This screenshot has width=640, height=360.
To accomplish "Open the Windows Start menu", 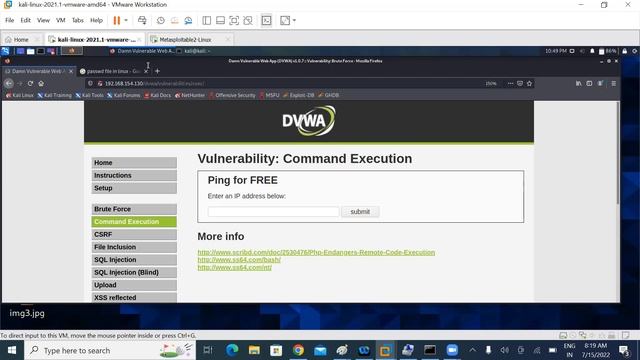I will pos(12,350).
